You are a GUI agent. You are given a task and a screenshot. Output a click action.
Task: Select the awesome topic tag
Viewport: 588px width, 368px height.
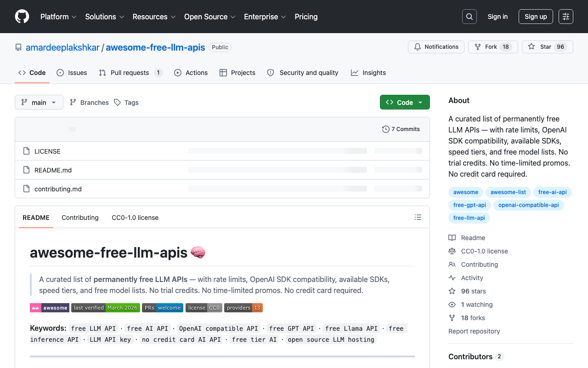click(x=466, y=192)
